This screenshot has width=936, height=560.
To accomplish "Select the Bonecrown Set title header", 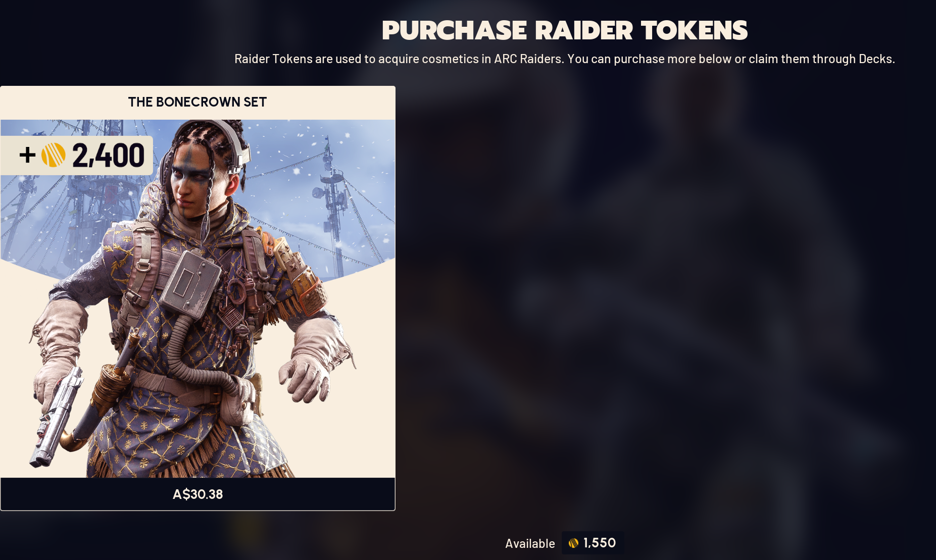I will [198, 102].
